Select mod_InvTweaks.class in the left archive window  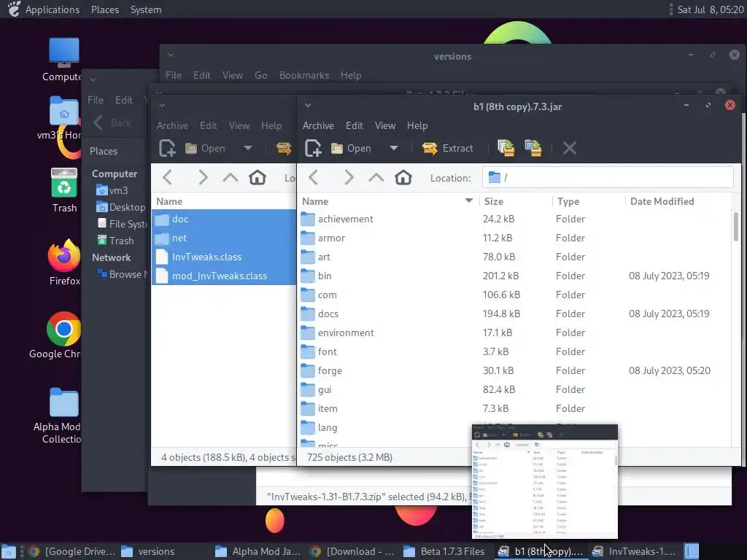pyautogui.click(x=219, y=276)
